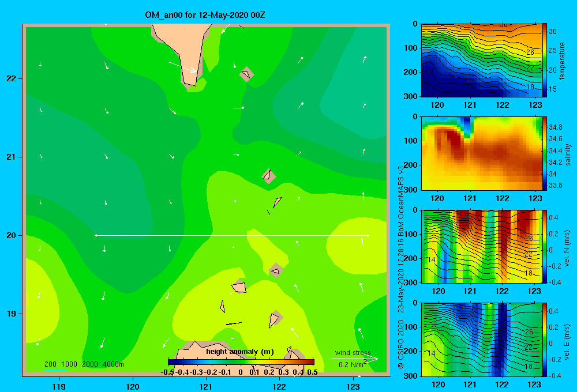Click the white transect line at latitude 20
Image resolution: width=577 pixels, height=392 pixels.
click(x=232, y=235)
